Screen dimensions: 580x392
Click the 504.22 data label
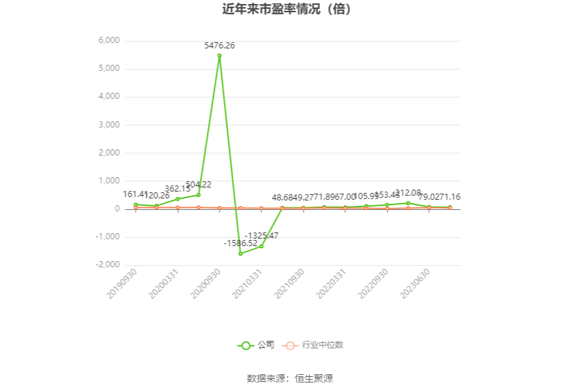pos(199,185)
